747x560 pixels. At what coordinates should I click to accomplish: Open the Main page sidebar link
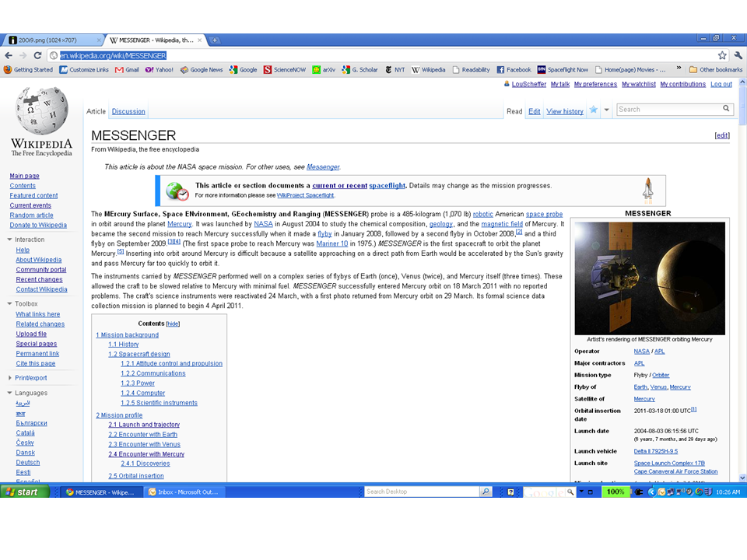pos(24,176)
